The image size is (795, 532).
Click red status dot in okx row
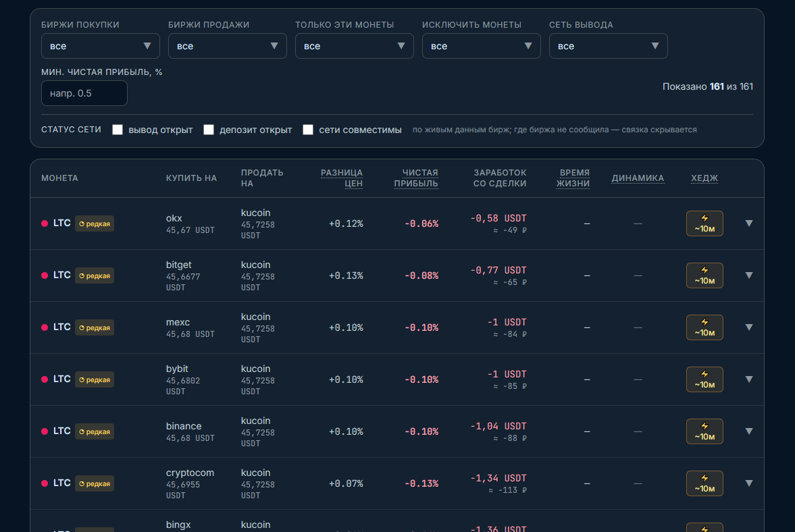45,223
